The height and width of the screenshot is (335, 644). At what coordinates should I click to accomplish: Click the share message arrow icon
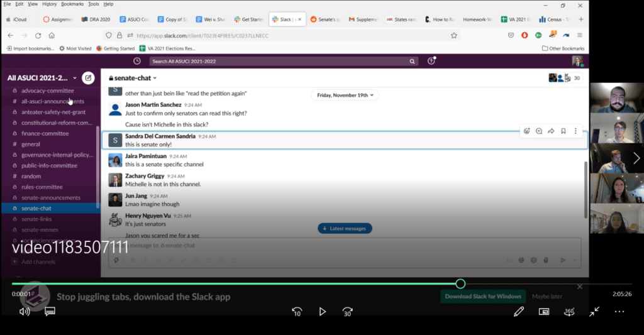click(x=551, y=131)
